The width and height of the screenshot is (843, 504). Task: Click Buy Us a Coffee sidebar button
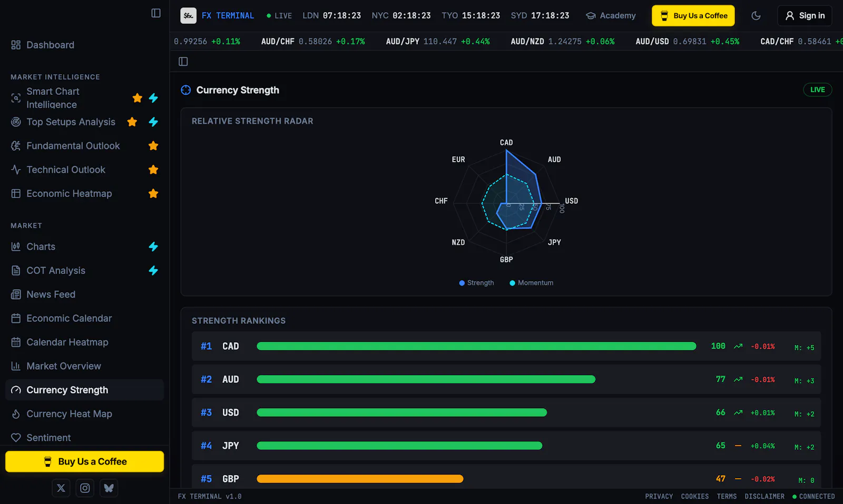pyautogui.click(x=84, y=461)
